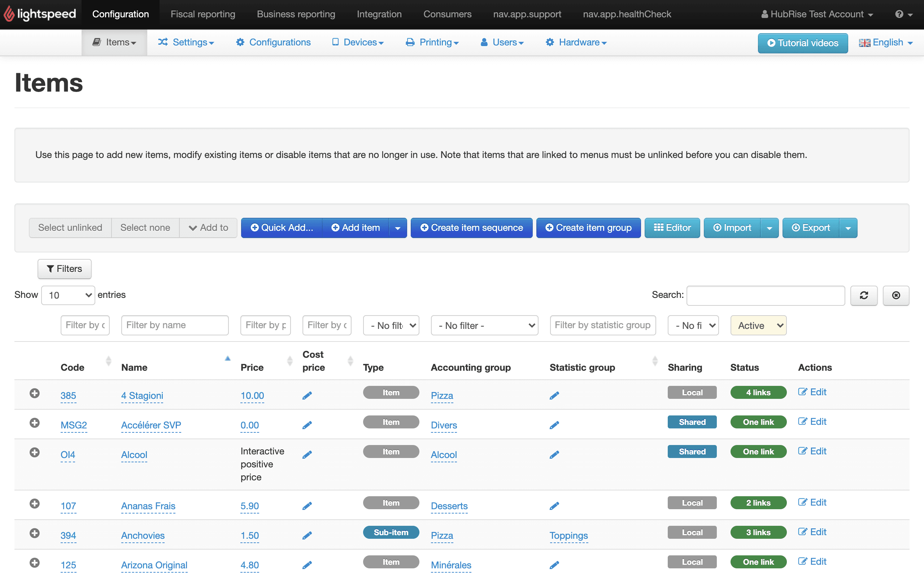Click the Filters toggle button
The image size is (924, 577).
(x=65, y=269)
